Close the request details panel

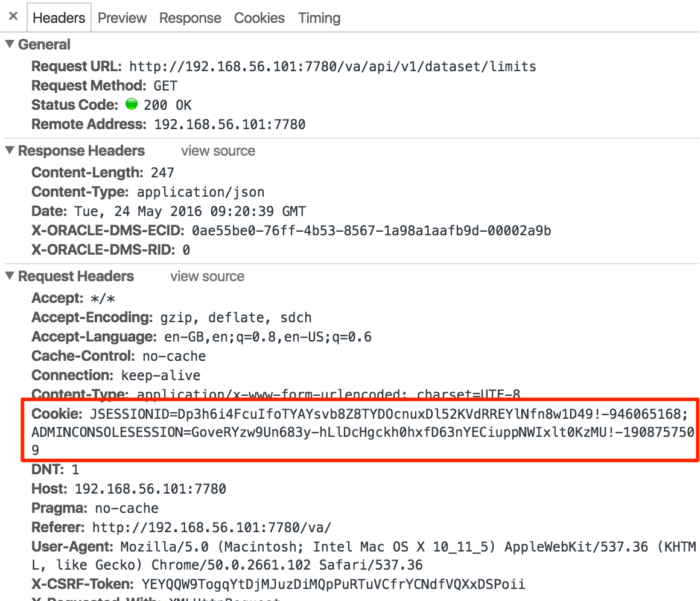click(x=13, y=17)
